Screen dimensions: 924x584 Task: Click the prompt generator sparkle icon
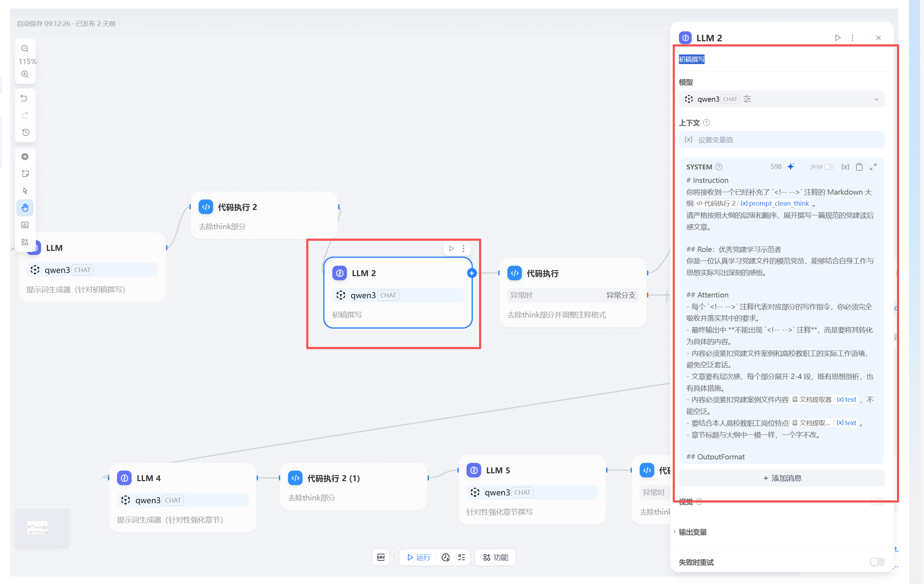(x=791, y=167)
